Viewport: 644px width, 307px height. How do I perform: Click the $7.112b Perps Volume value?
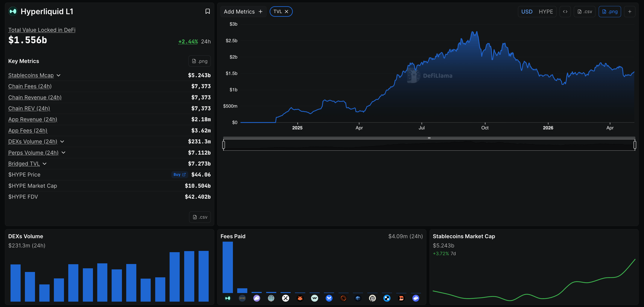[x=199, y=152]
